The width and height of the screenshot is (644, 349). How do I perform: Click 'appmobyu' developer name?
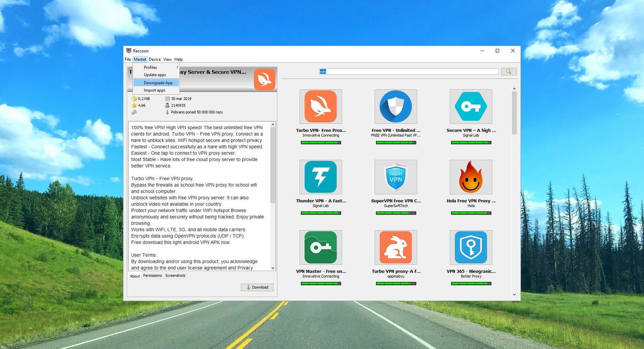(396, 276)
